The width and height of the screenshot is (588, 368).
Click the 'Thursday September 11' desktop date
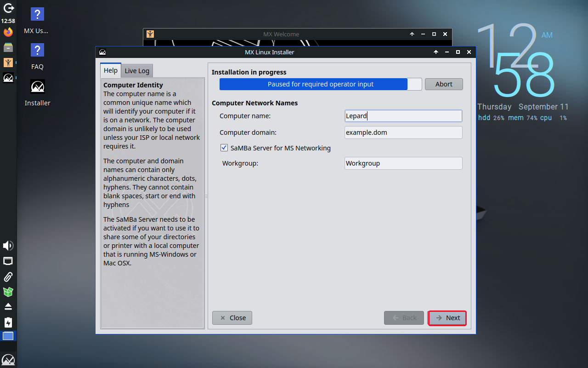click(523, 107)
